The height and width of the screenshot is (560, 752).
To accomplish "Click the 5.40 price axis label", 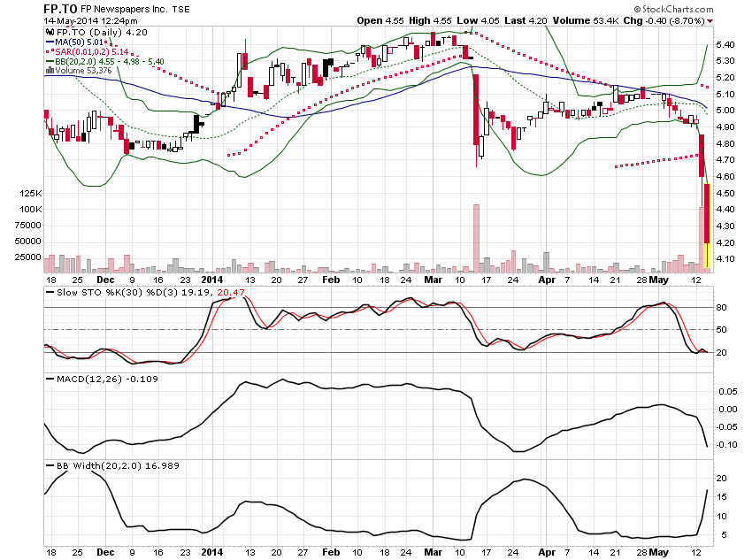I will 725,44.
